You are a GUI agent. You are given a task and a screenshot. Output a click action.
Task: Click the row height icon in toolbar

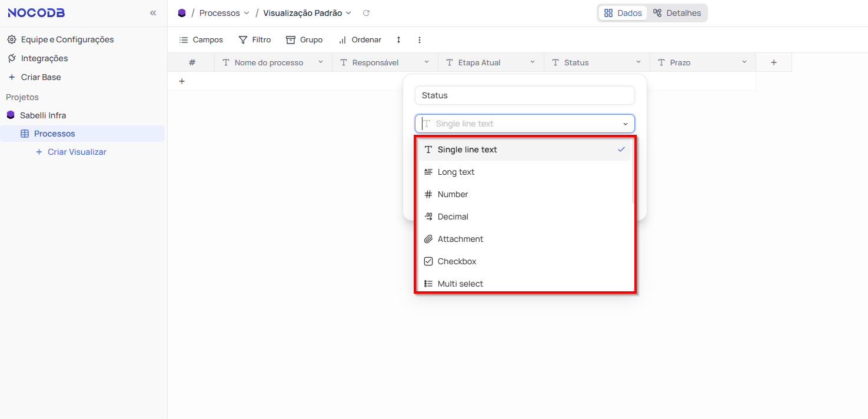398,40
